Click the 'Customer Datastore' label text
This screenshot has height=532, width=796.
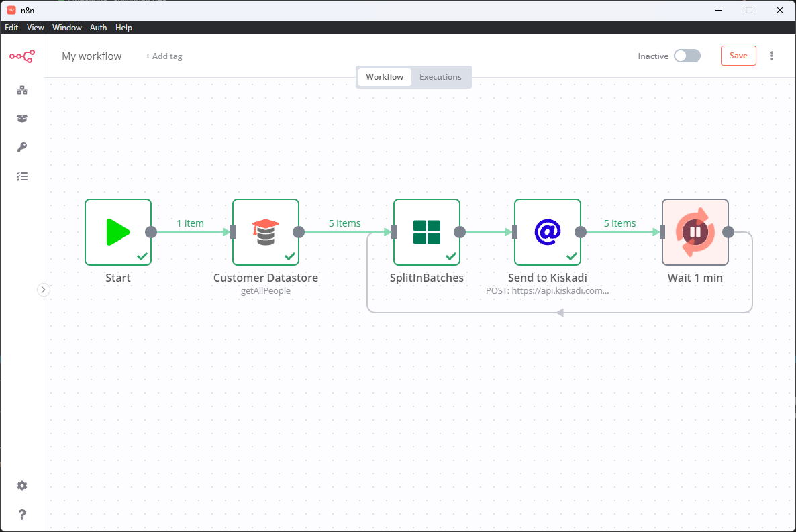pyautogui.click(x=266, y=278)
